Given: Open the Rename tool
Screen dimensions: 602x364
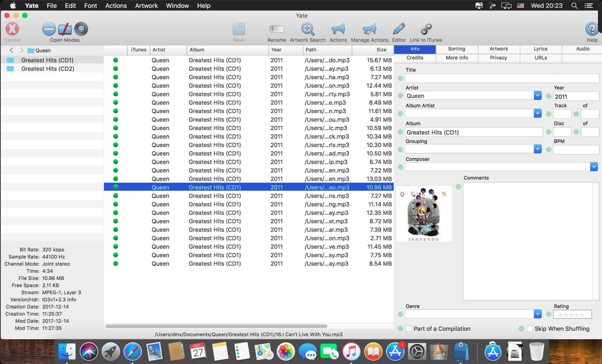Looking at the screenshot, I should pyautogui.click(x=277, y=29).
